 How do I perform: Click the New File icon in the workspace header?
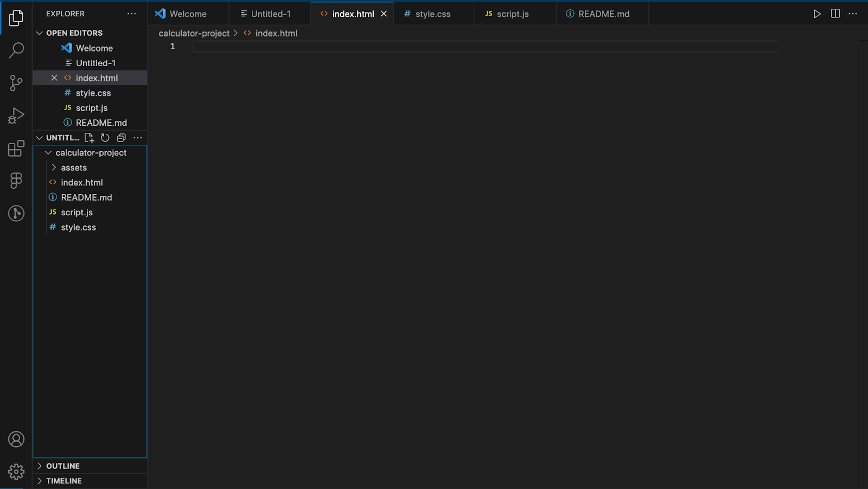(89, 138)
